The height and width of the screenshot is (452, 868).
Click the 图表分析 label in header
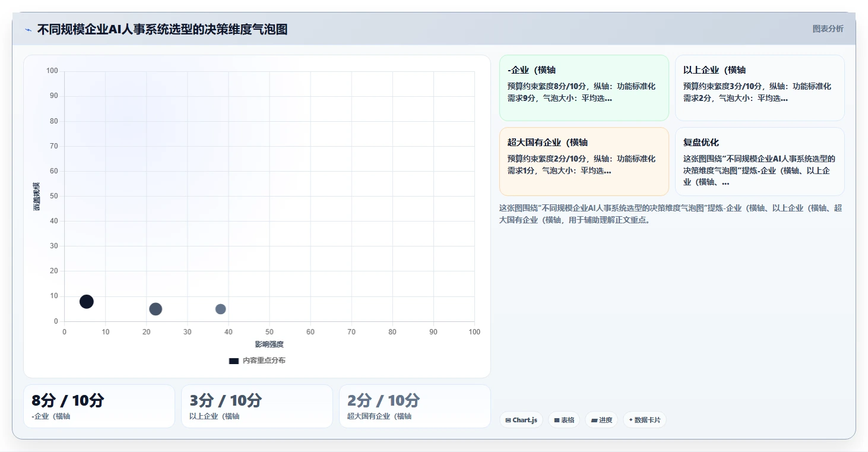point(828,29)
